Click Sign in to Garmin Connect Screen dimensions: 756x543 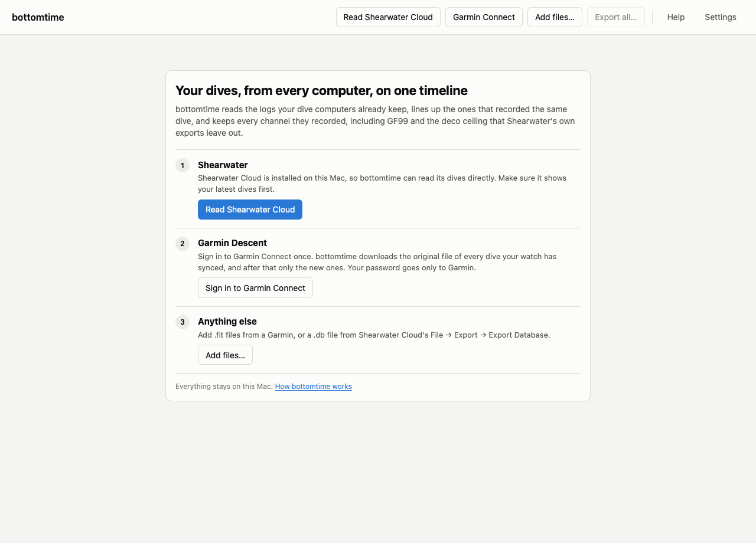[255, 288]
